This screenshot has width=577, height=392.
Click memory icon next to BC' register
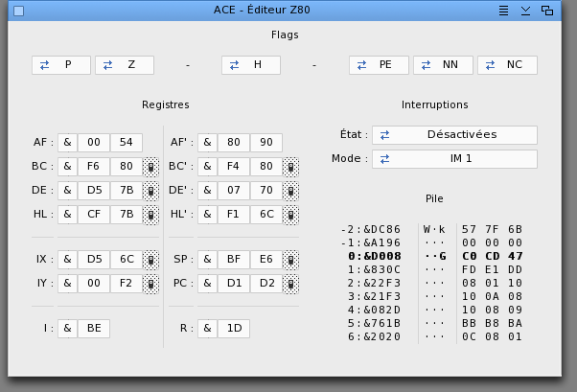290,167
